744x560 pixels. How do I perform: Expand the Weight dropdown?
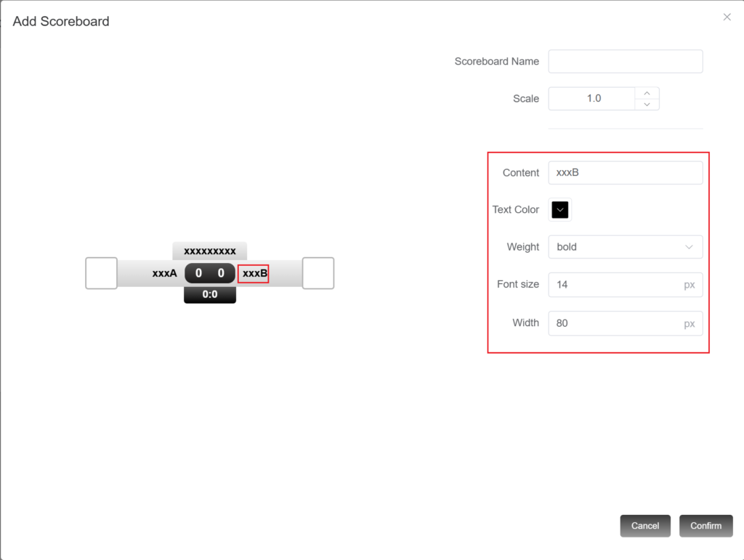[x=625, y=247]
